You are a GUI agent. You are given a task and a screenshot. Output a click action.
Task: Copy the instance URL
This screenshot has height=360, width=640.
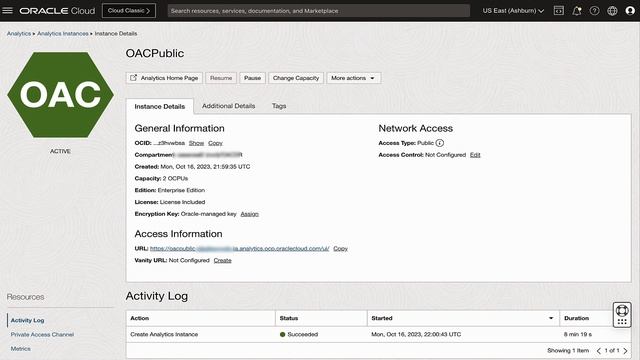point(340,248)
